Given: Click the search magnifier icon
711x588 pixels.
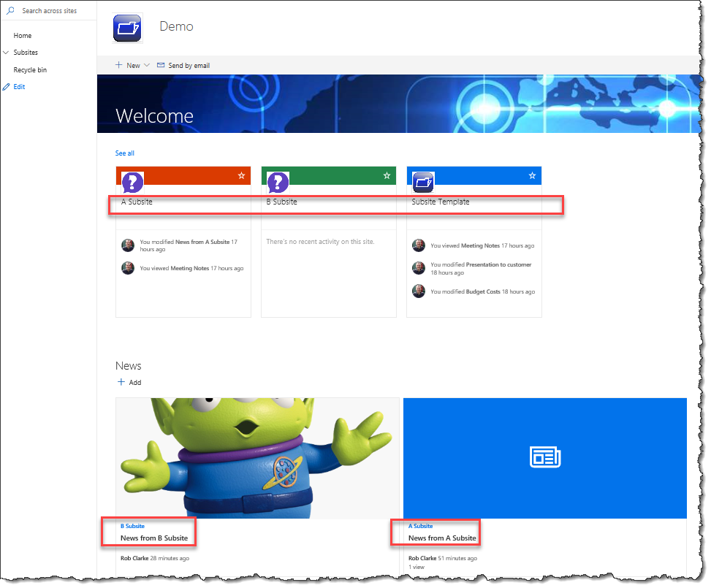Looking at the screenshot, I should [10, 10].
